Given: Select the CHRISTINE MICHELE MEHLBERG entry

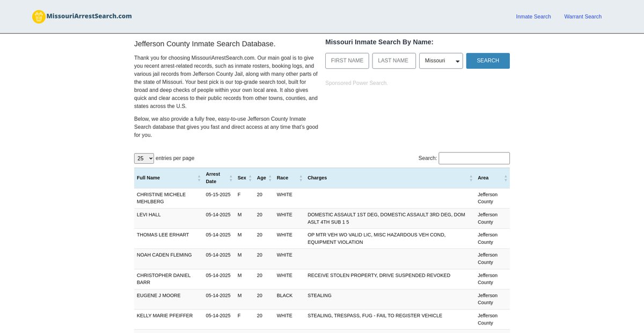Looking at the screenshot, I should [161, 198].
